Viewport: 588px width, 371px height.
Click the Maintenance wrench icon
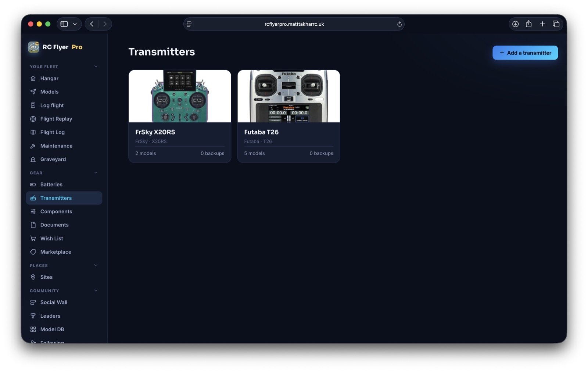tap(33, 146)
